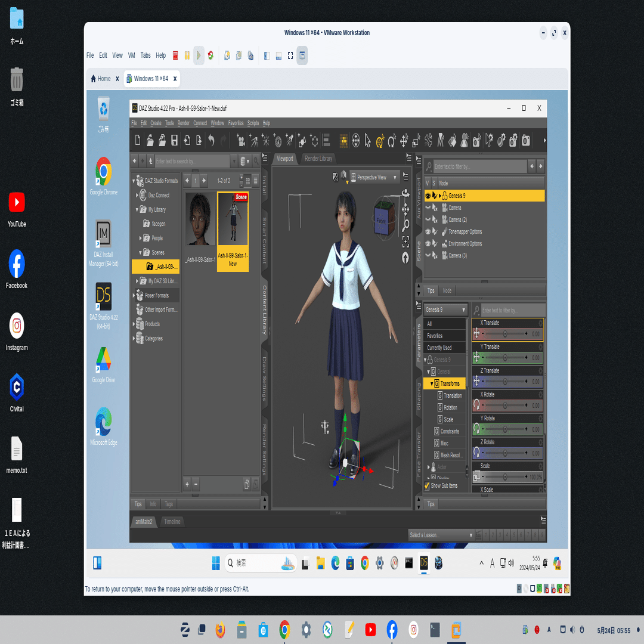Select the Rotate tool icon
Viewport: 644px width, 644px height.
392,140
